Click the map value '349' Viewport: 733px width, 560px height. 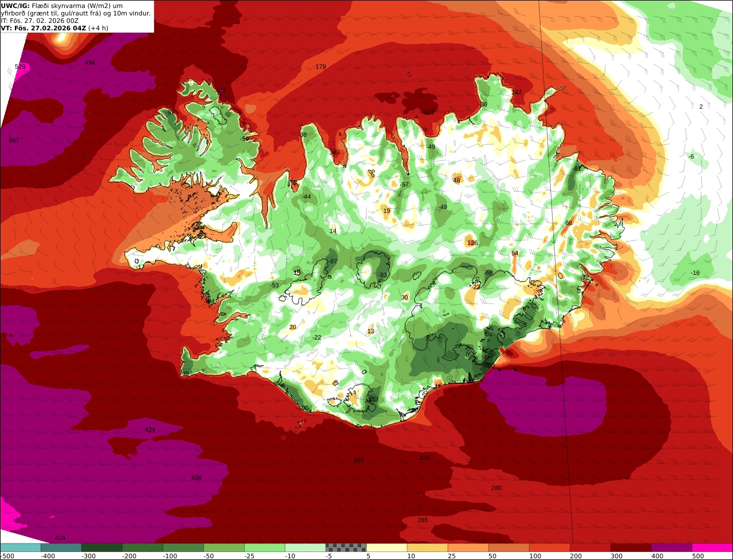click(x=334, y=152)
